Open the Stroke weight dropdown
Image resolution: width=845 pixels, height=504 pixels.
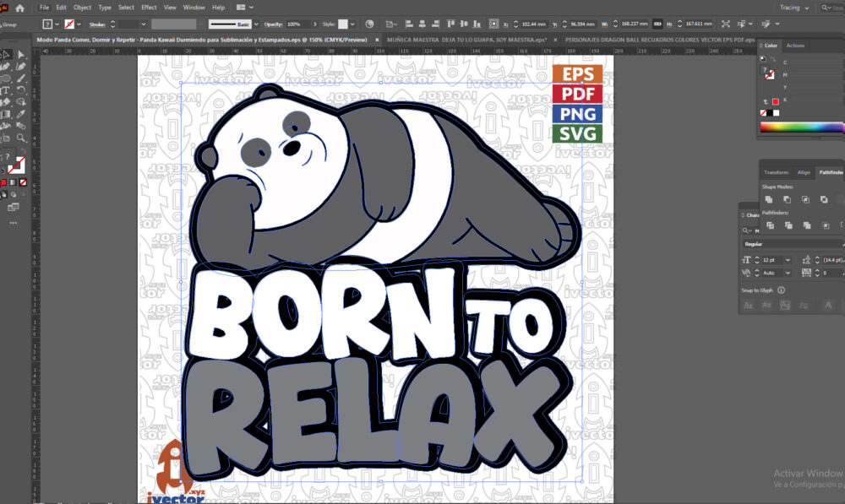pyautogui.click(x=144, y=24)
